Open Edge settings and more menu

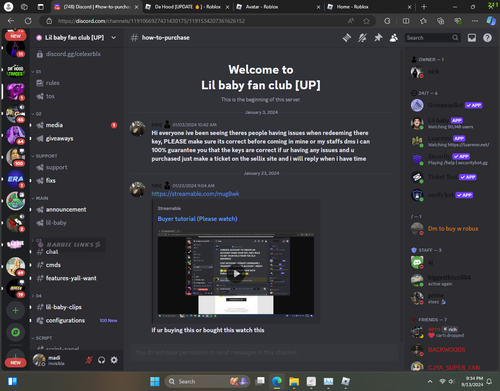475,21
